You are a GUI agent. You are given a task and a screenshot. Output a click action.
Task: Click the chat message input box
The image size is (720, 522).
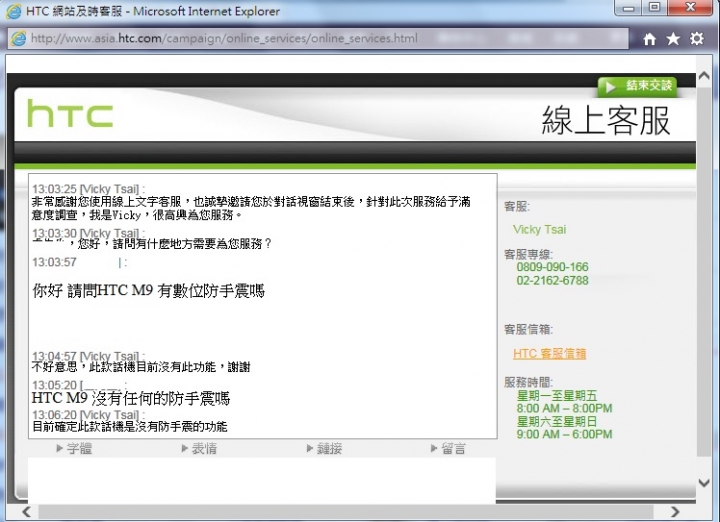tap(262, 479)
